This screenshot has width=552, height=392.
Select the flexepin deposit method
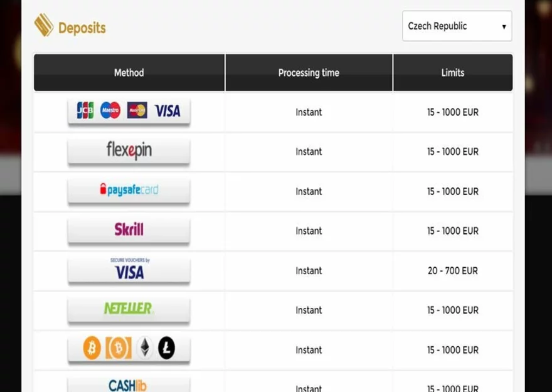(x=129, y=151)
